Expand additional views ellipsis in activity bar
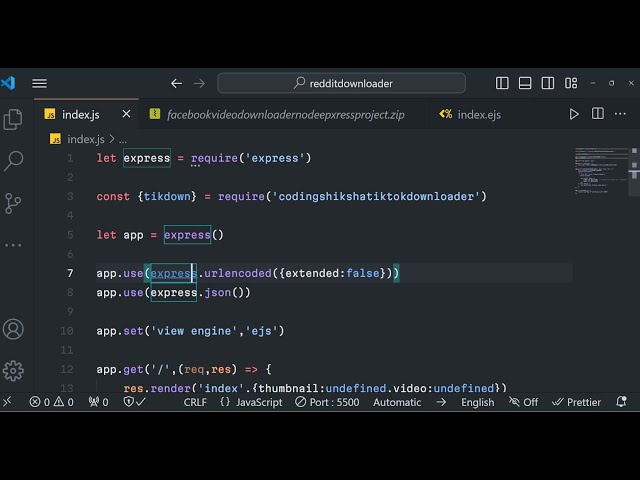 coord(13,244)
